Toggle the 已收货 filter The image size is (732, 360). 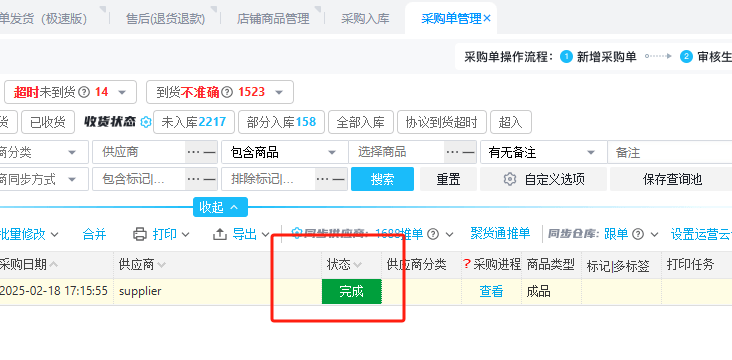pyautogui.click(x=48, y=122)
